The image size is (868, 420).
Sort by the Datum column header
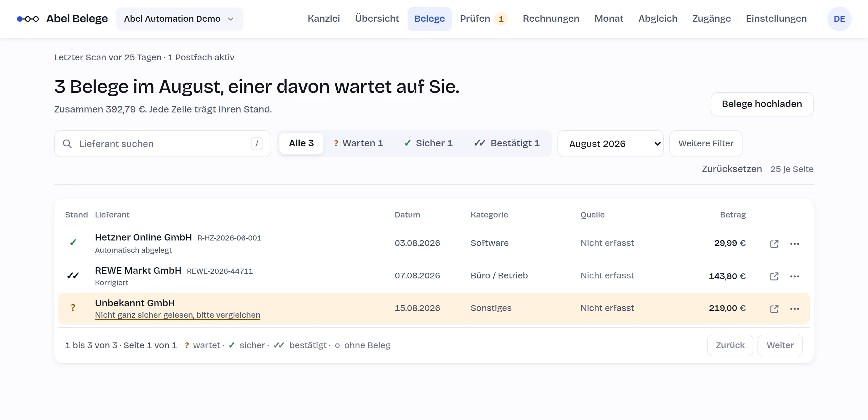pos(407,215)
